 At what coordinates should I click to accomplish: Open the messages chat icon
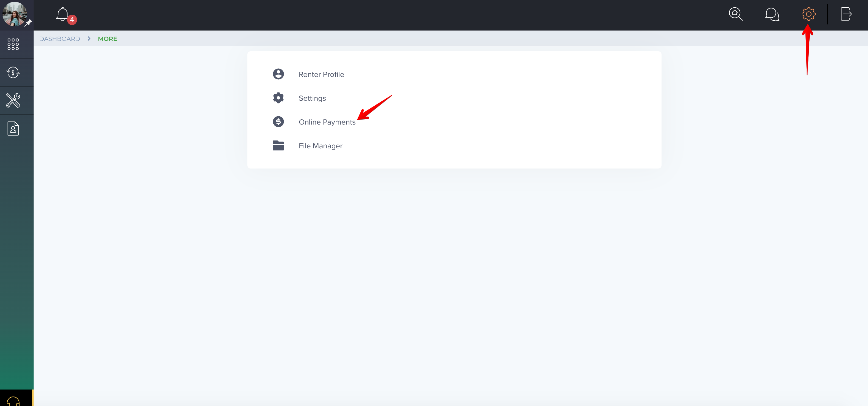(x=772, y=14)
